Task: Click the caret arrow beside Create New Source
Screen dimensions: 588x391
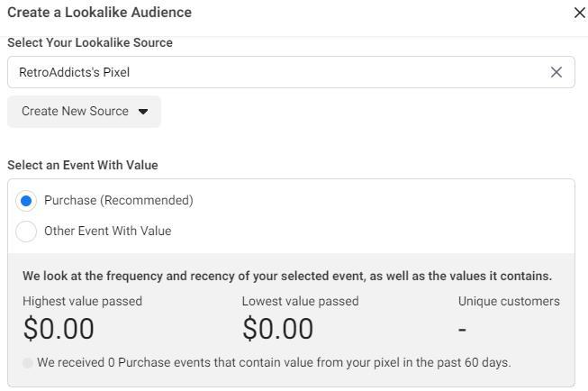Action: pos(143,112)
